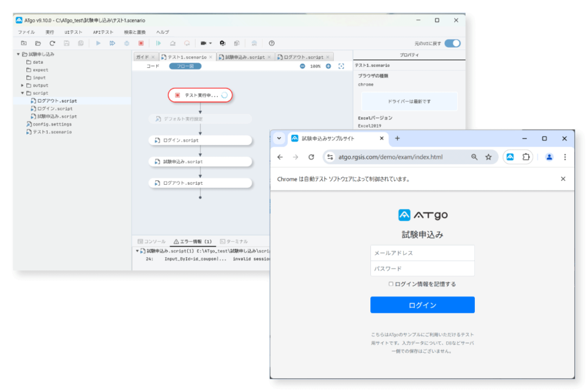This screenshot has height=392, width=588.
Task: Click the reload icon in ATgo toolbar
Action: click(52, 44)
